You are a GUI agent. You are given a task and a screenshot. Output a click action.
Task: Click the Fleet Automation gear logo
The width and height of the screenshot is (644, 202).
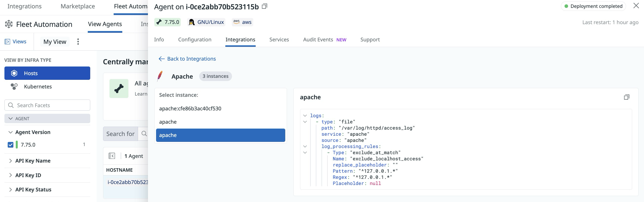9,24
